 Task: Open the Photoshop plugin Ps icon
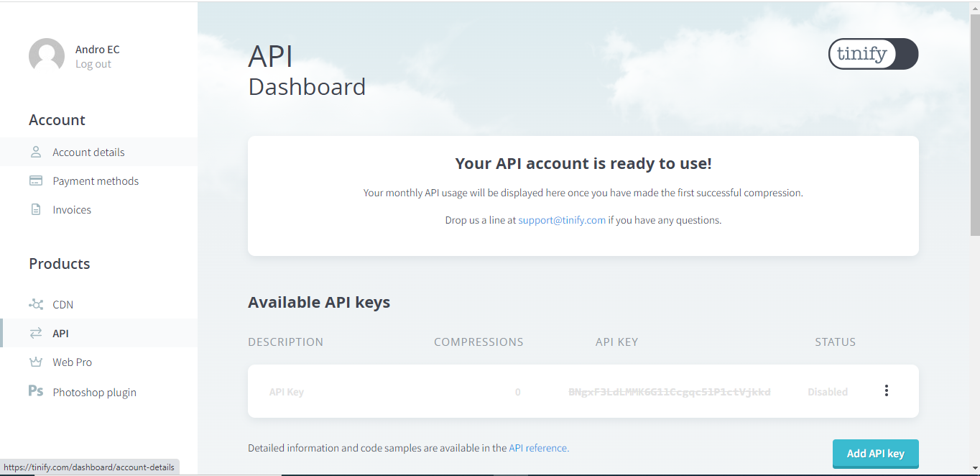pyautogui.click(x=35, y=391)
